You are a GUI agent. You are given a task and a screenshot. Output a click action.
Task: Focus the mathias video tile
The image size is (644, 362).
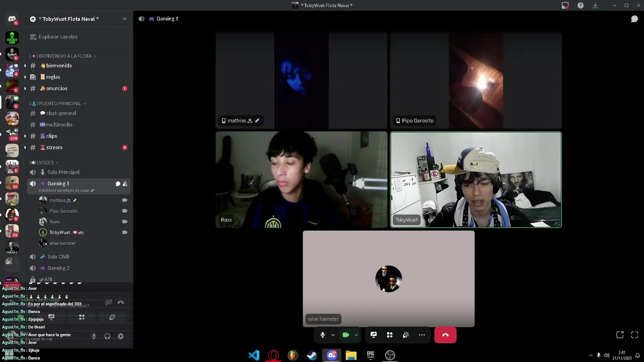click(301, 80)
